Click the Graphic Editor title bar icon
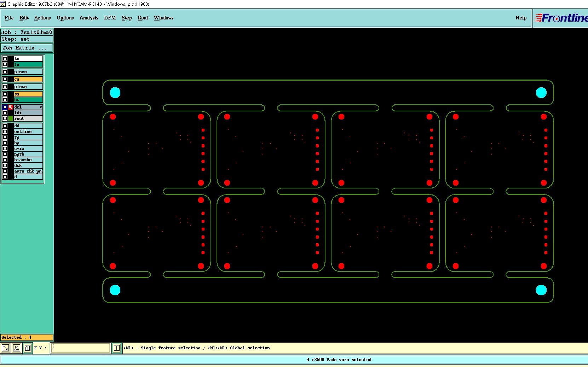This screenshot has height=367, width=588. click(x=3, y=4)
